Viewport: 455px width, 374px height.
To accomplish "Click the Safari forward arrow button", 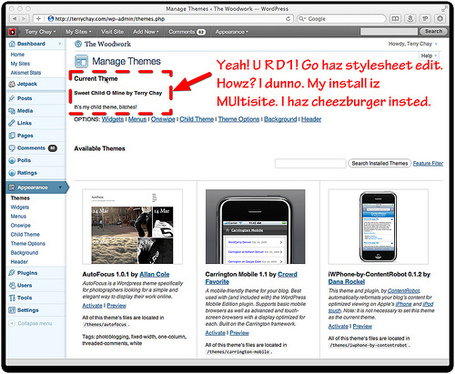I will coord(24,19).
